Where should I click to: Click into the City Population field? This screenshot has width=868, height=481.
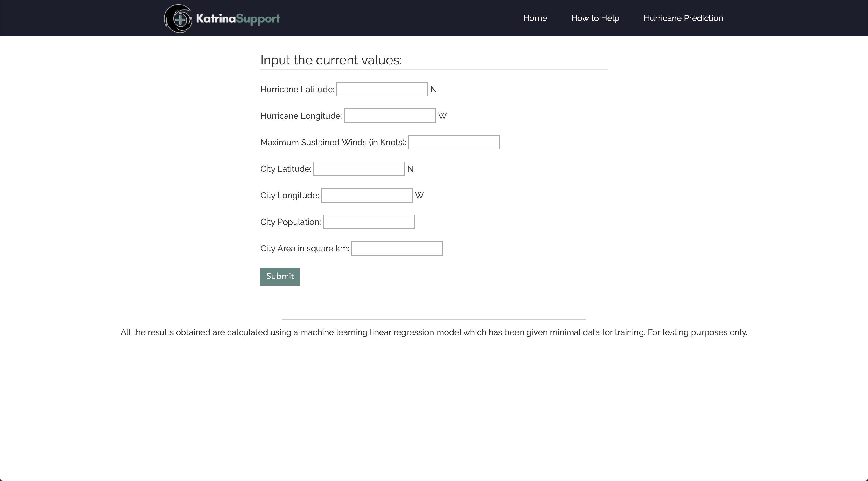point(369,222)
